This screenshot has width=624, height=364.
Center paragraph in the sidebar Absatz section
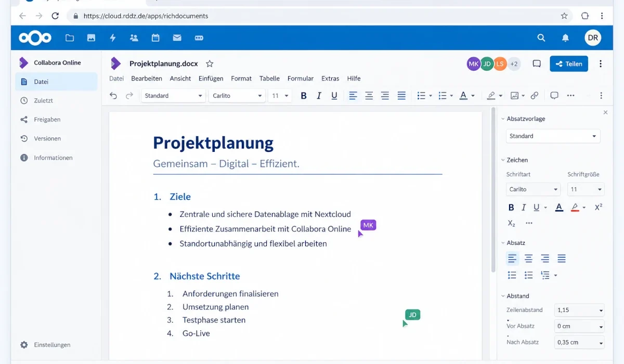click(x=529, y=258)
